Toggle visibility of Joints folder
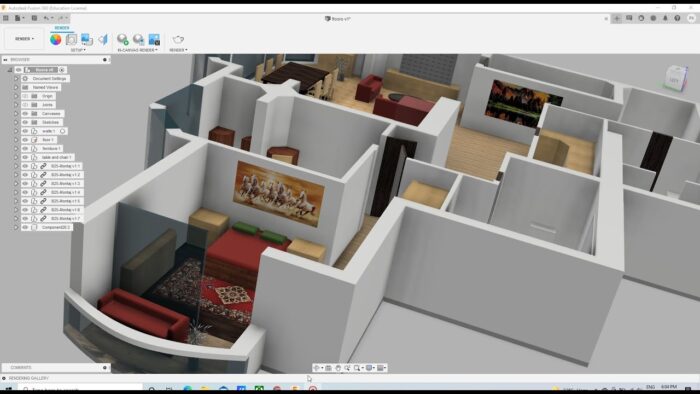The image size is (700, 394). (x=25, y=105)
